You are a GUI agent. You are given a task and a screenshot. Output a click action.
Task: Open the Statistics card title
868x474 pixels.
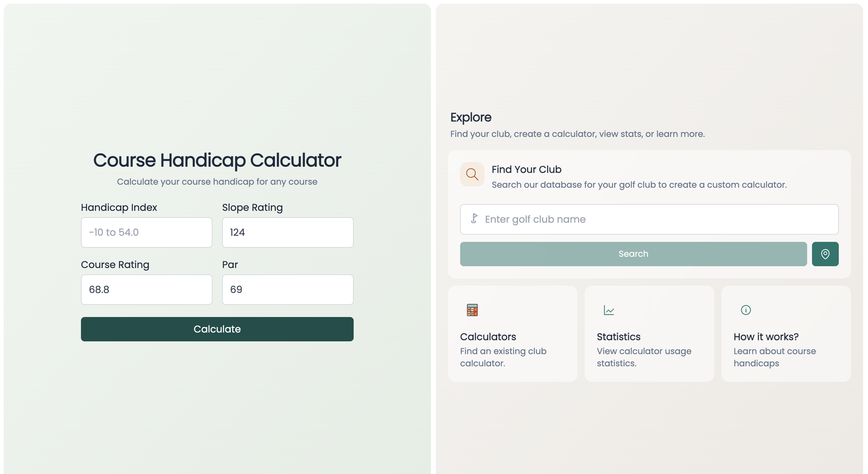tap(618, 336)
